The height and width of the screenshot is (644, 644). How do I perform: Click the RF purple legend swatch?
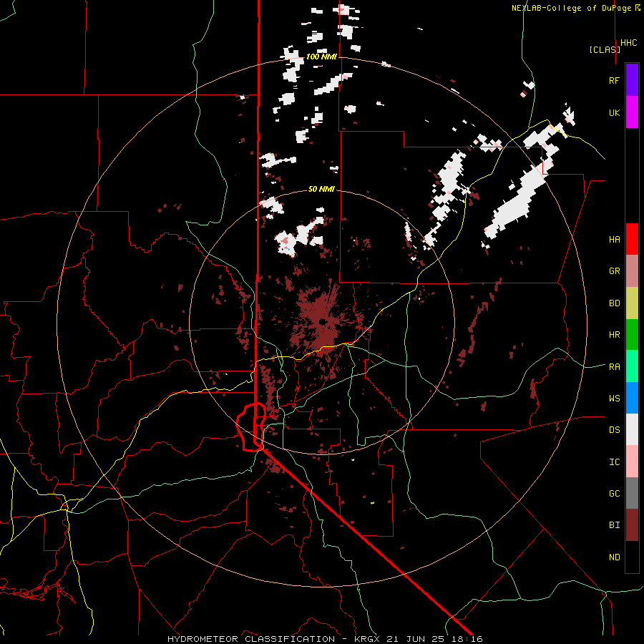(632, 80)
